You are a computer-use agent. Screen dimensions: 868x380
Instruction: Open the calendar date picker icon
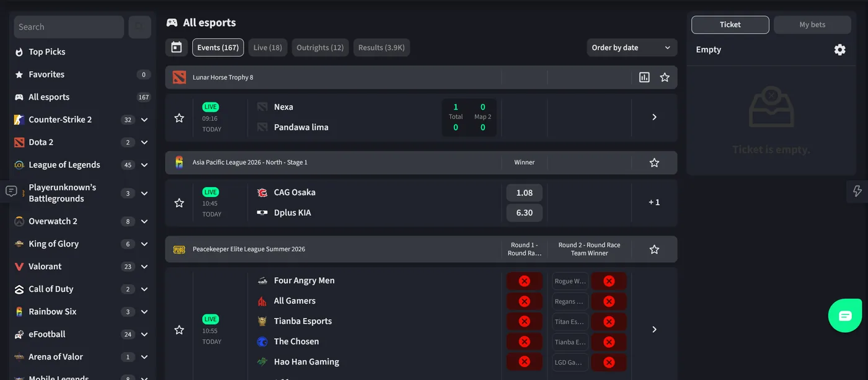(176, 47)
